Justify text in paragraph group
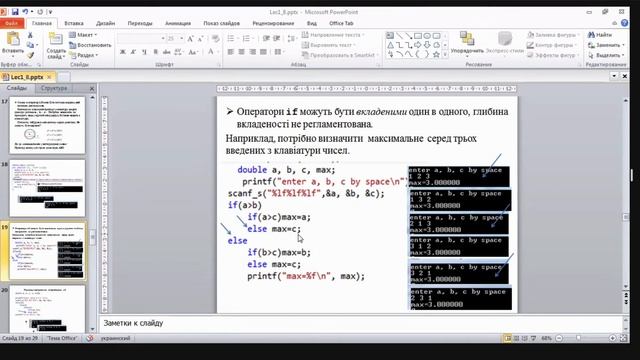The width and height of the screenshot is (640, 360). (264, 52)
